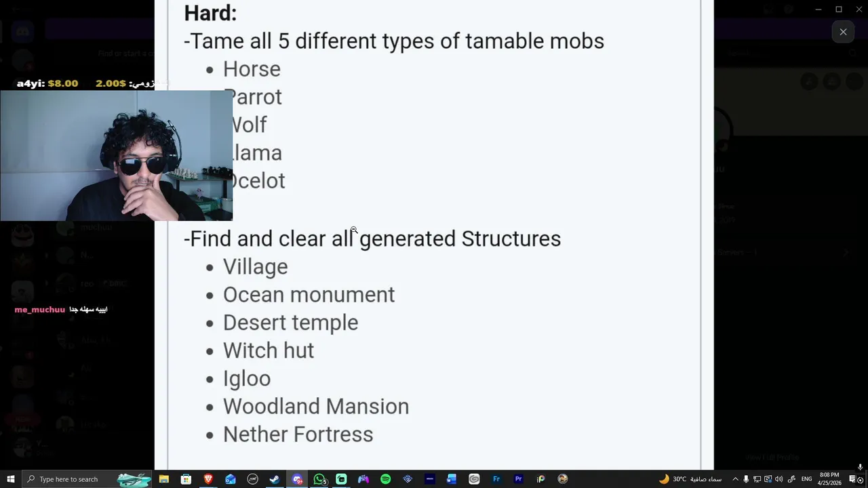Open WhatsApp from the taskbar
Image resolution: width=868 pixels, height=488 pixels.
[x=319, y=479]
